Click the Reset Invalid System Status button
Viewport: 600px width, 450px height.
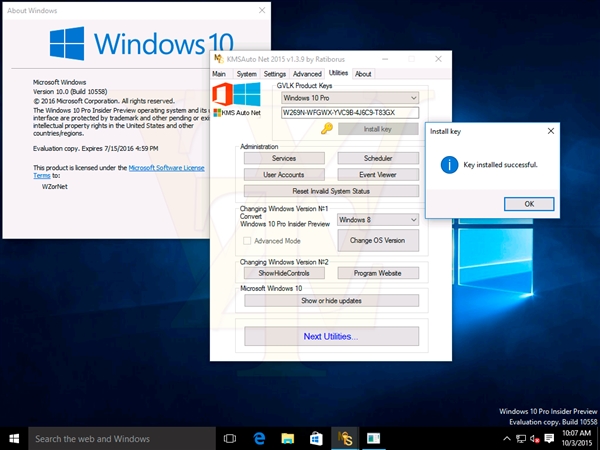pos(330,191)
